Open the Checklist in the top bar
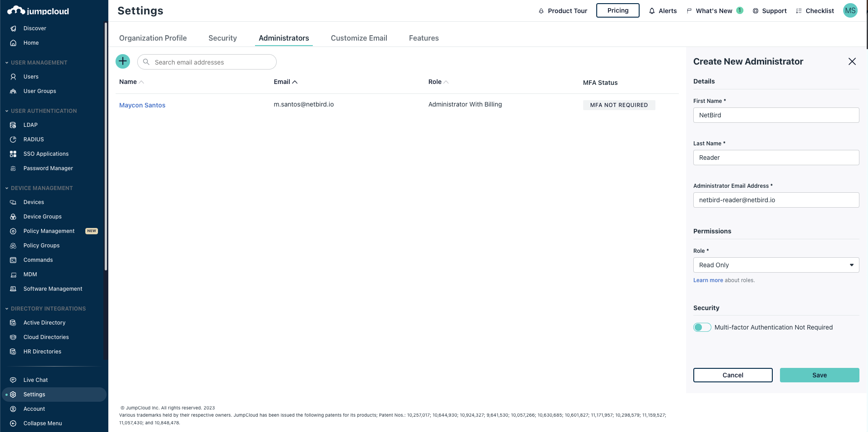 (x=815, y=11)
